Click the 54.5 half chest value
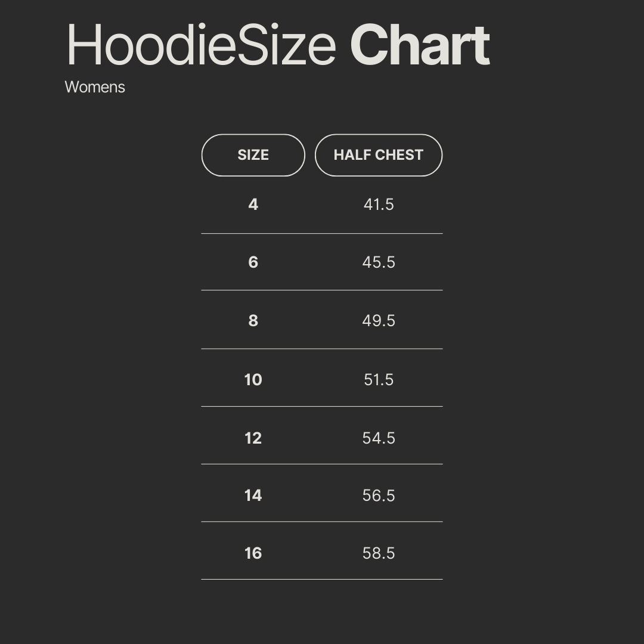The height and width of the screenshot is (644, 644). pyautogui.click(x=379, y=438)
